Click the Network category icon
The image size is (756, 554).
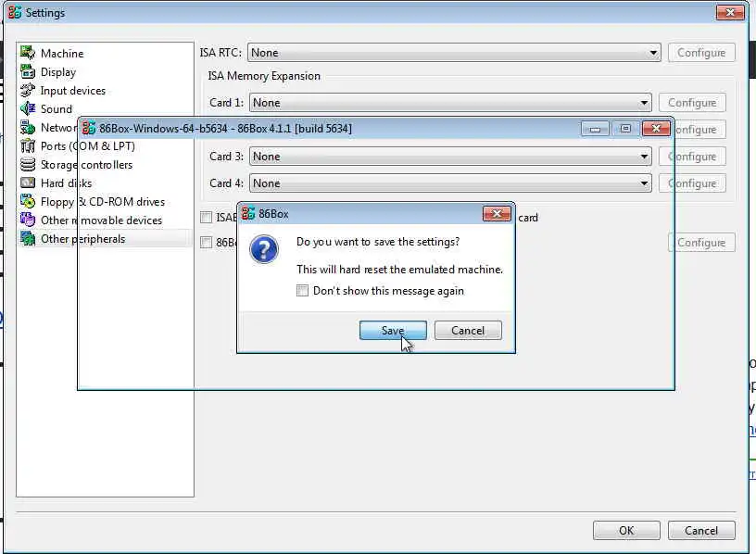pyautogui.click(x=28, y=127)
